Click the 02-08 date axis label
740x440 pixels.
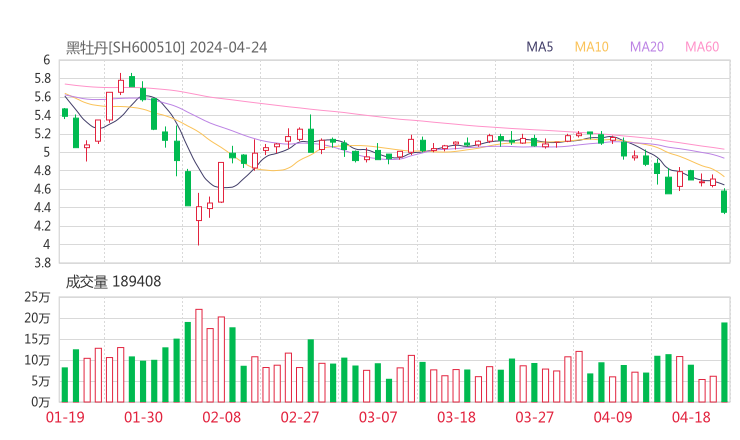click(222, 417)
